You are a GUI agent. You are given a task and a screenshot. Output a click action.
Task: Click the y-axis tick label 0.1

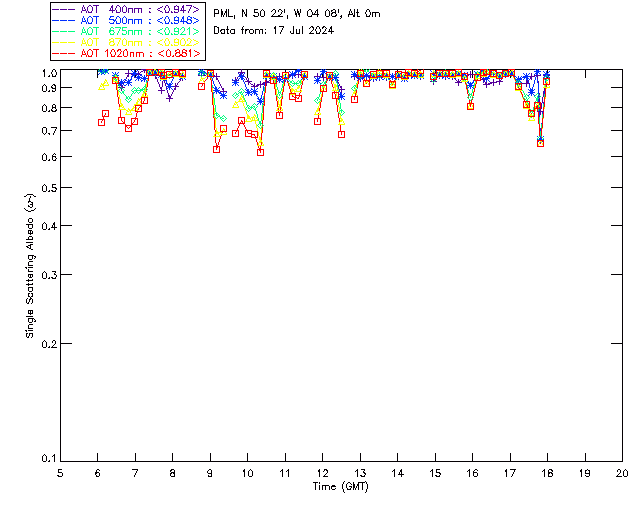(46, 460)
